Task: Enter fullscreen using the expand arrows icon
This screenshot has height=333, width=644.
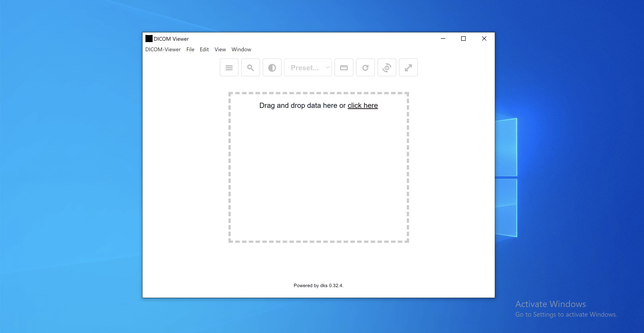Action: pyautogui.click(x=408, y=67)
